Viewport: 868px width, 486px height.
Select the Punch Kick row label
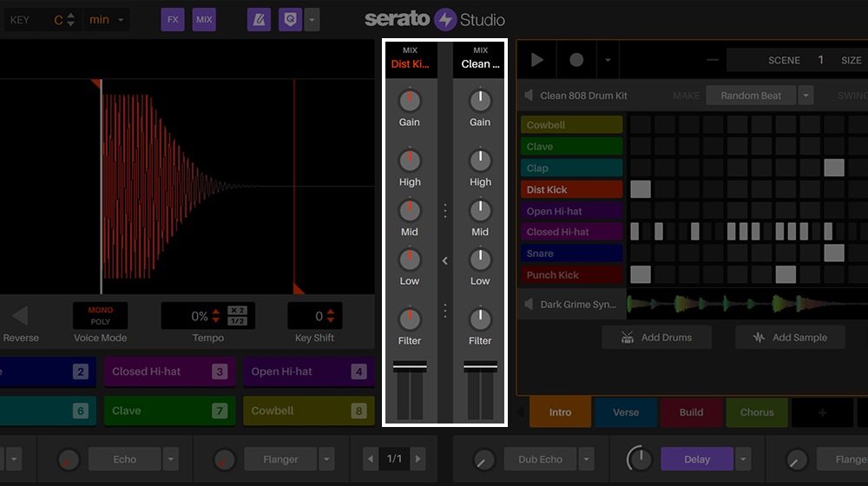(571, 274)
